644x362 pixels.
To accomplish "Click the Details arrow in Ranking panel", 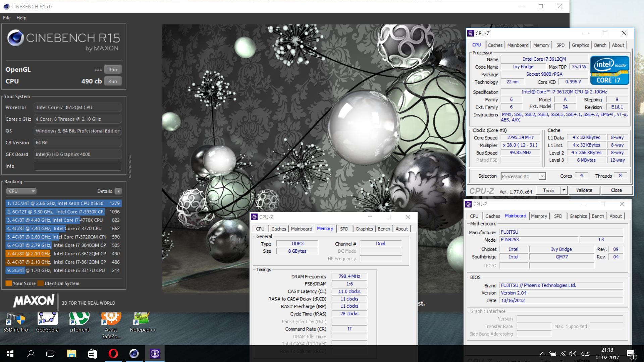I will [x=118, y=191].
